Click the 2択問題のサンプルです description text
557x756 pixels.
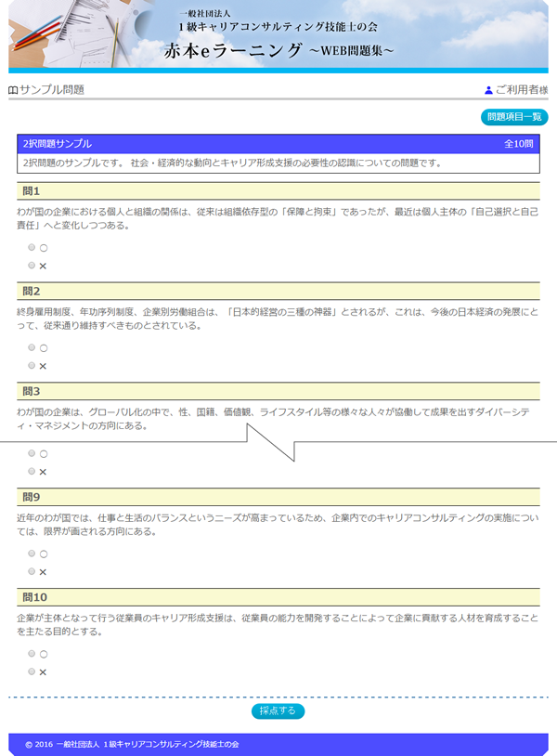coord(233,163)
